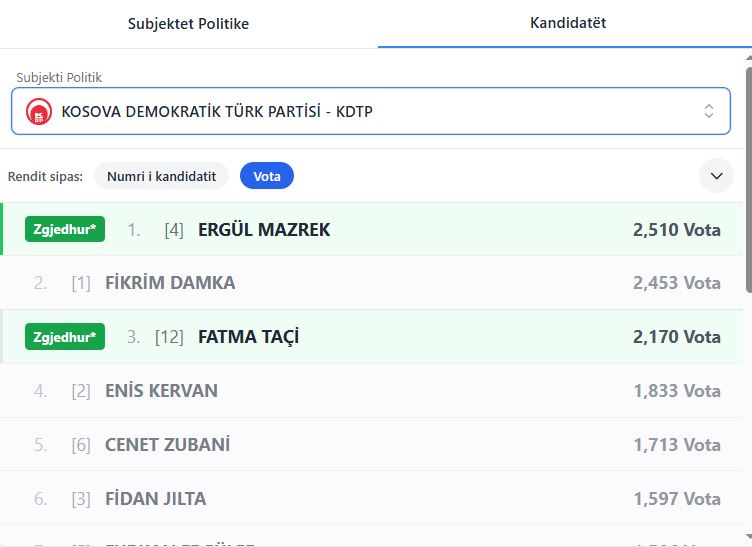Image resolution: width=752 pixels, height=547 pixels.
Task: Sort by Numri i kandidatit
Action: click(162, 176)
